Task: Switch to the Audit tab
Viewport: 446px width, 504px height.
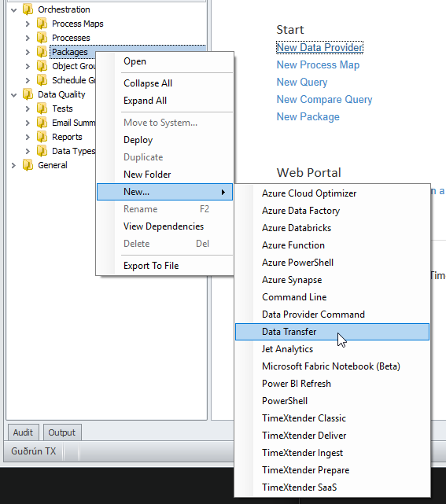Action: coord(23,432)
